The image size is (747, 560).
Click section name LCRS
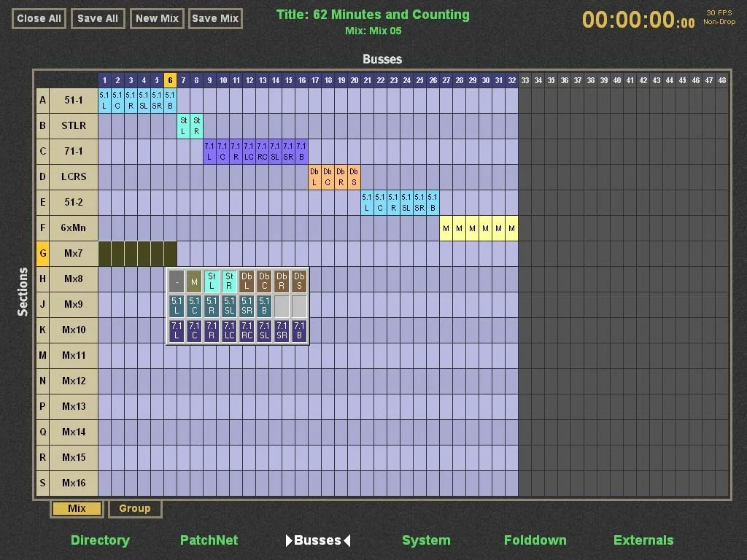(x=74, y=176)
